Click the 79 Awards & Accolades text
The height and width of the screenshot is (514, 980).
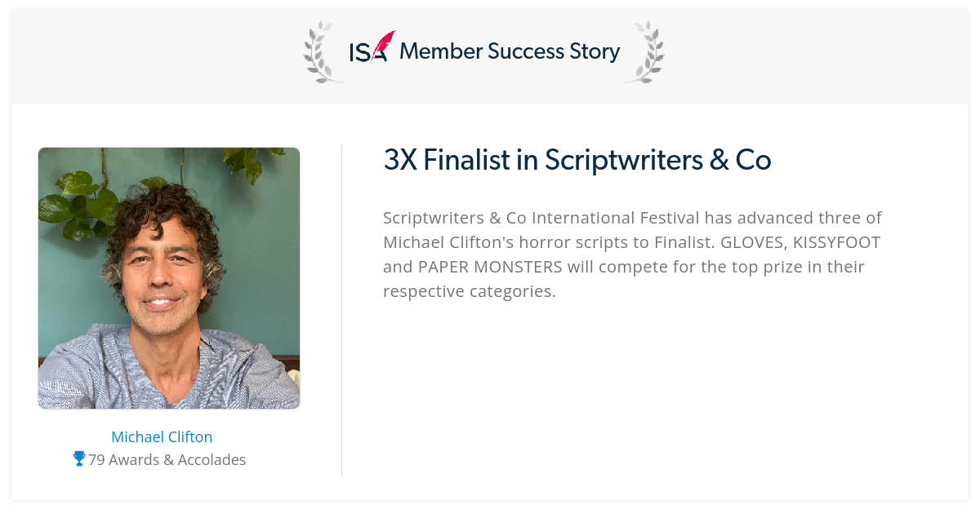pos(167,459)
